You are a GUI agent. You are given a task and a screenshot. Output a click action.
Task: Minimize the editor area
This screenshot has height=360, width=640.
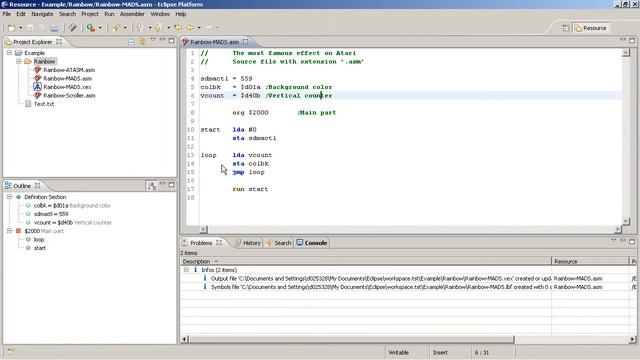pos(622,40)
